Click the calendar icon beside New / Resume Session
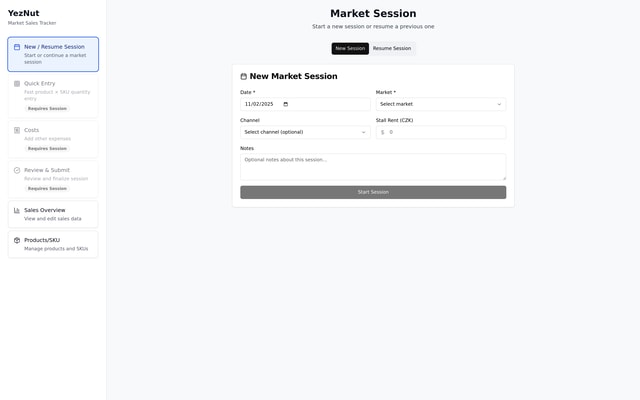This screenshot has width=640, height=400. (x=17, y=47)
